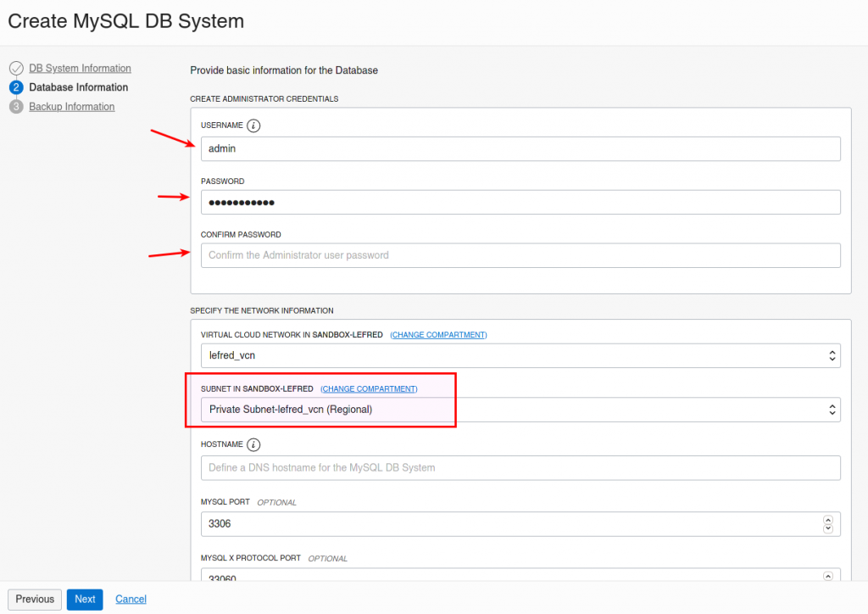Cancel the DB system creation

point(131,599)
